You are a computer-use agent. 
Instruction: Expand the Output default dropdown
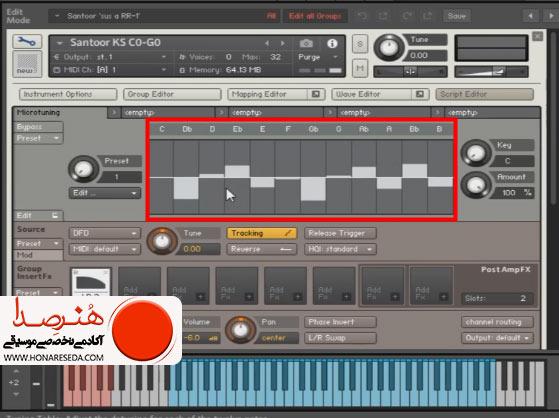point(497,338)
